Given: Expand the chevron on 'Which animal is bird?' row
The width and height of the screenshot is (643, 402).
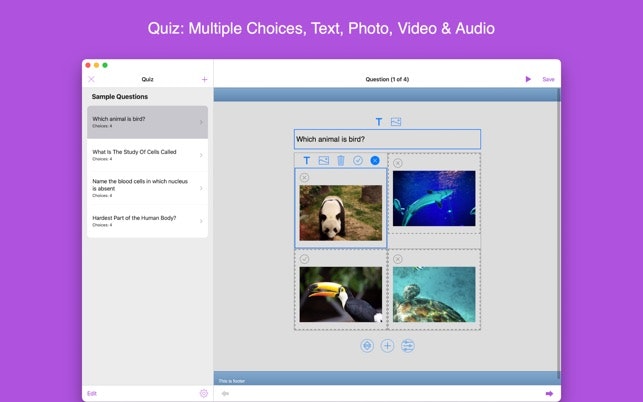Looking at the screenshot, I should pyautogui.click(x=201, y=122).
